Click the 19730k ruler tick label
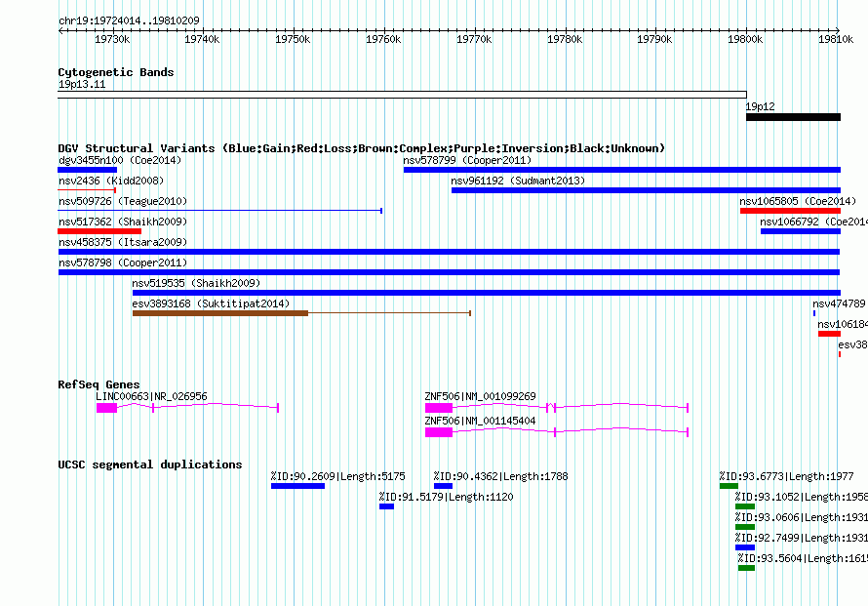The height and width of the screenshot is (606, 868). [112, 40]
